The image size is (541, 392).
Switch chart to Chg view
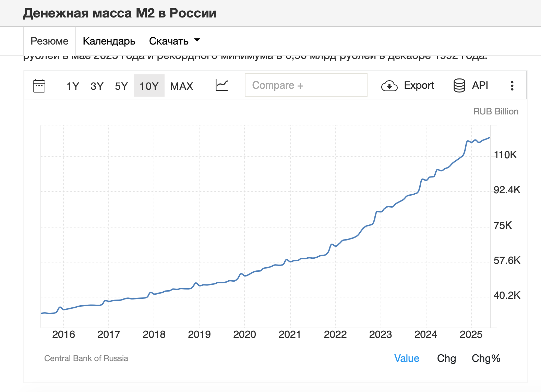click(x=446, y=358)
